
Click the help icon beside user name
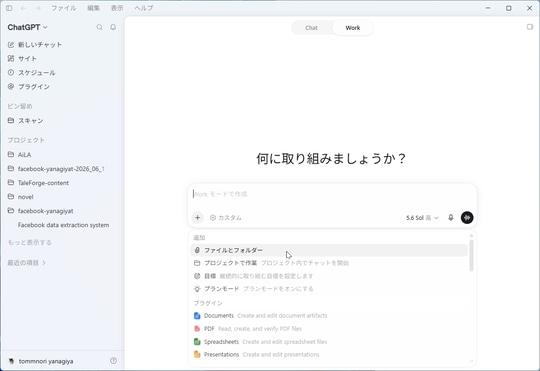113,361
